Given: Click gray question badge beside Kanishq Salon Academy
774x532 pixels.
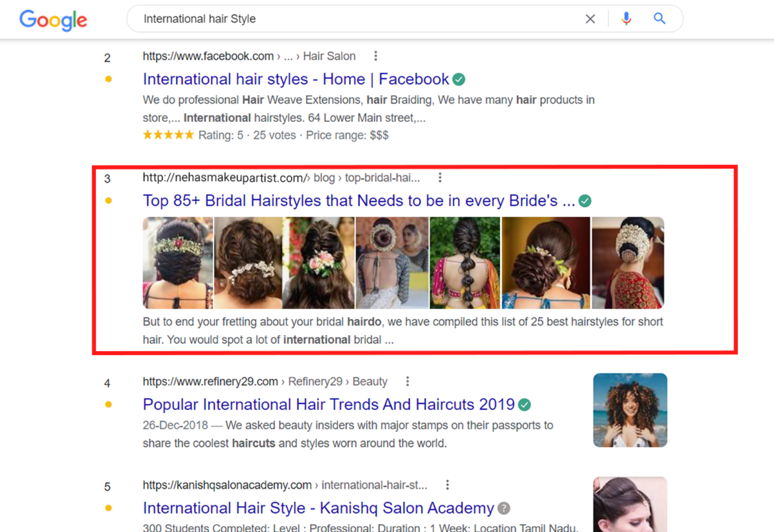Looking at the screenshot, I should (x=504, y=508).
